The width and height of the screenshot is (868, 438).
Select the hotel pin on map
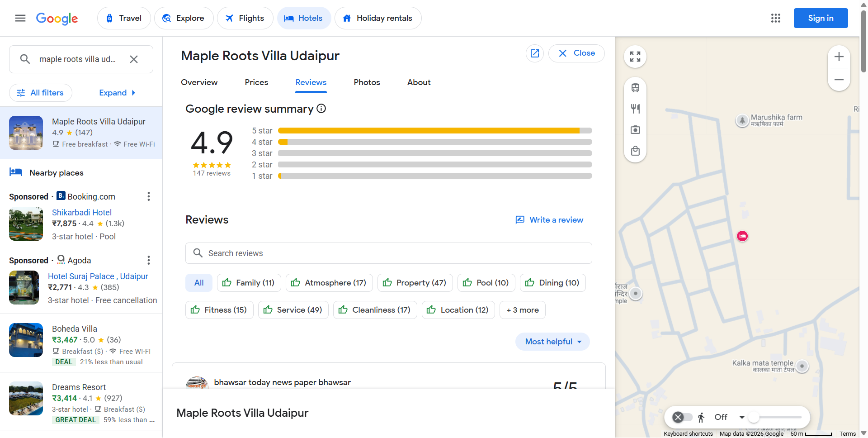tap(742, 236)
